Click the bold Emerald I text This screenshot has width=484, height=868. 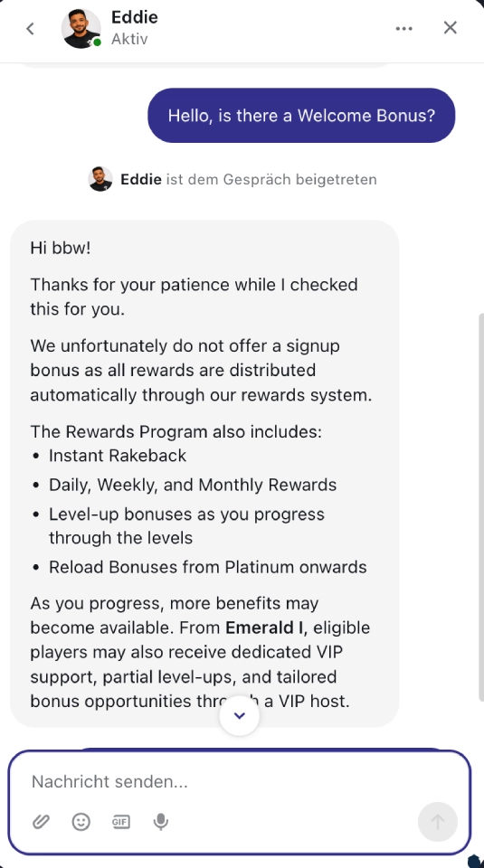[261, 627]
